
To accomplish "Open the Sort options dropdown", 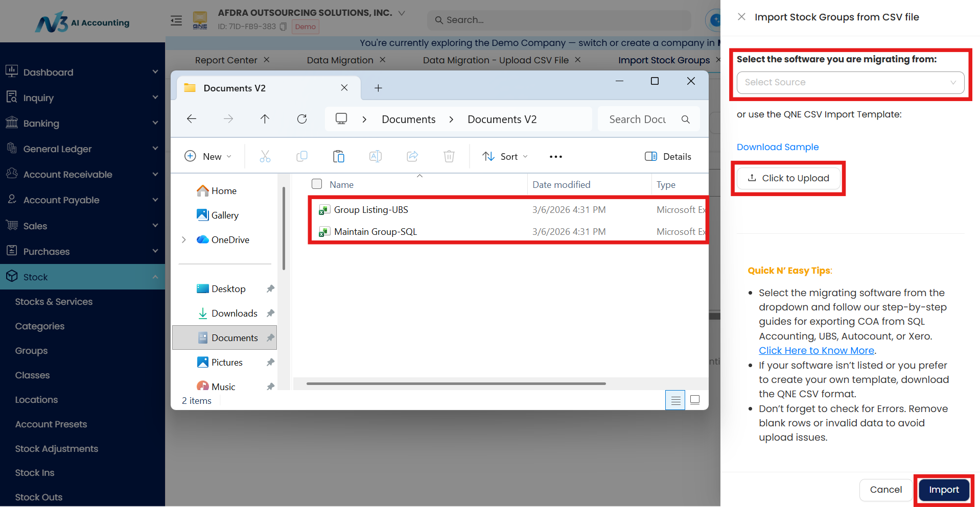I will [505, 156].
